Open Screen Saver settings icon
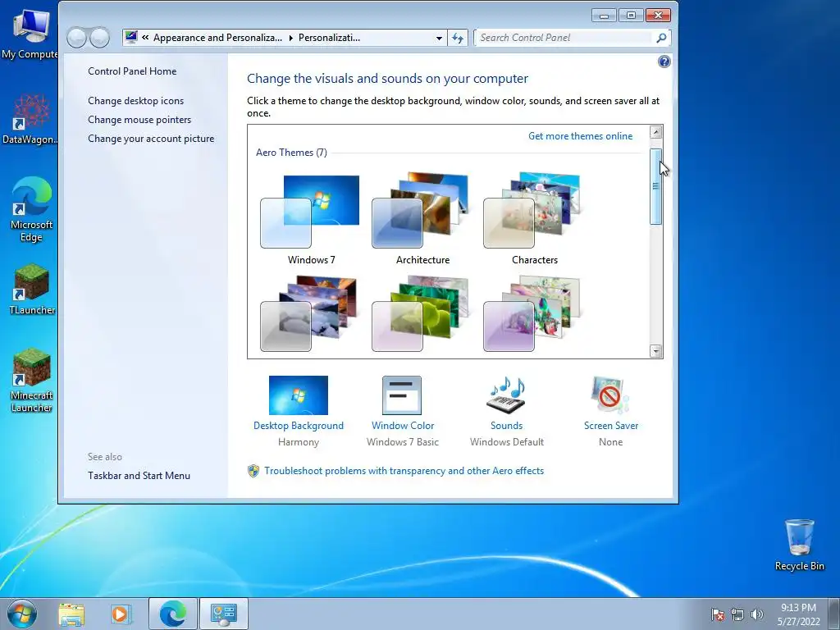Image resolution: width=840 pixels, height=630 pixels. click(x=610, y=395)
